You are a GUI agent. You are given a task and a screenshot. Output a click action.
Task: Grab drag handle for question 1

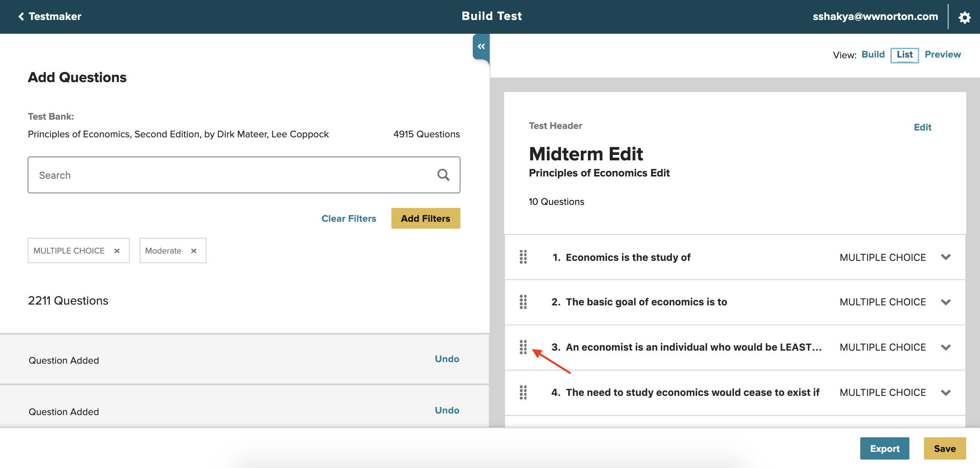coord(523,257)
